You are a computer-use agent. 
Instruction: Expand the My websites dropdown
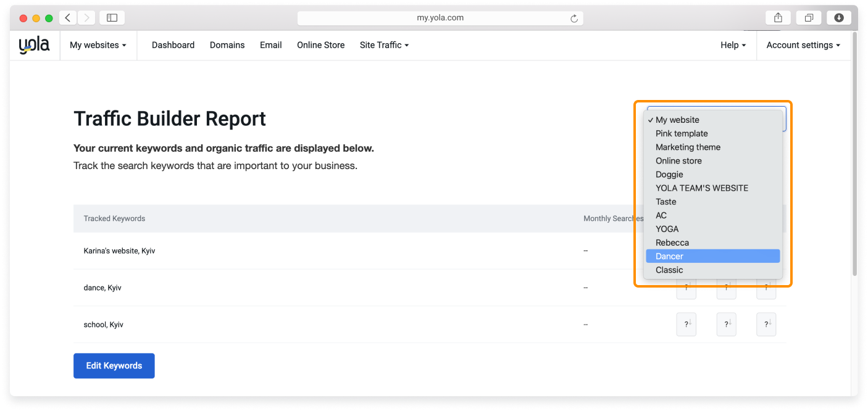coord(98,45)
